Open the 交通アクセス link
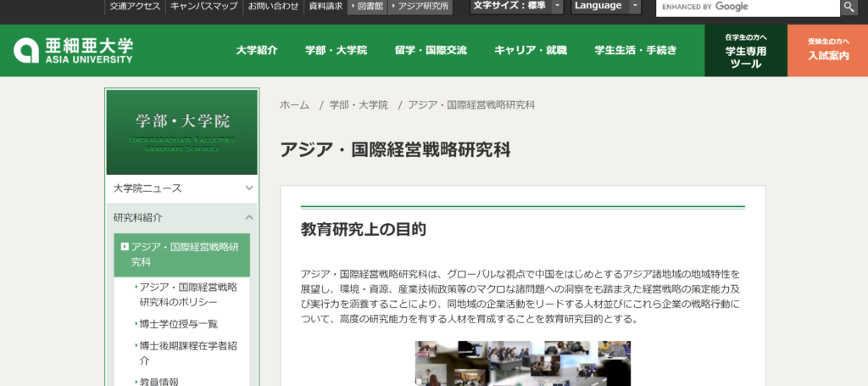The width and height of the screenshot is (868, 386). (x=133, y=6)
